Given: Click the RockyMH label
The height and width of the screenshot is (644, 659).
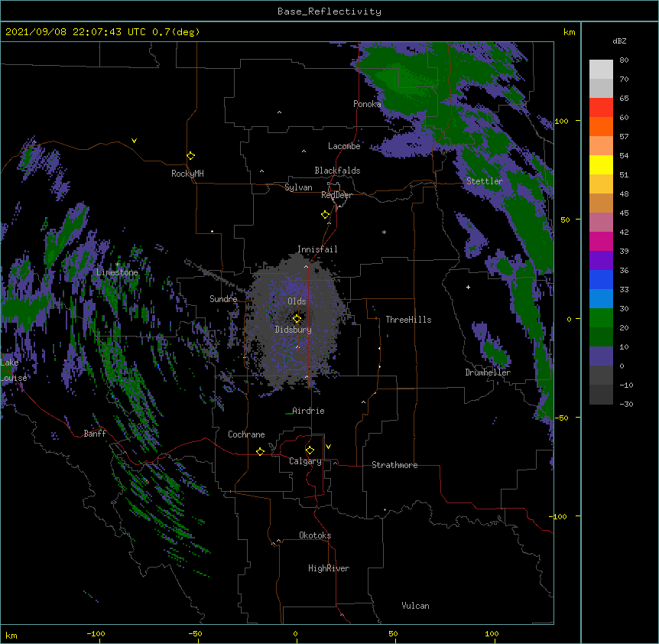Looking at the screenshot, I should pyautogui.click(x=187, y=174).
